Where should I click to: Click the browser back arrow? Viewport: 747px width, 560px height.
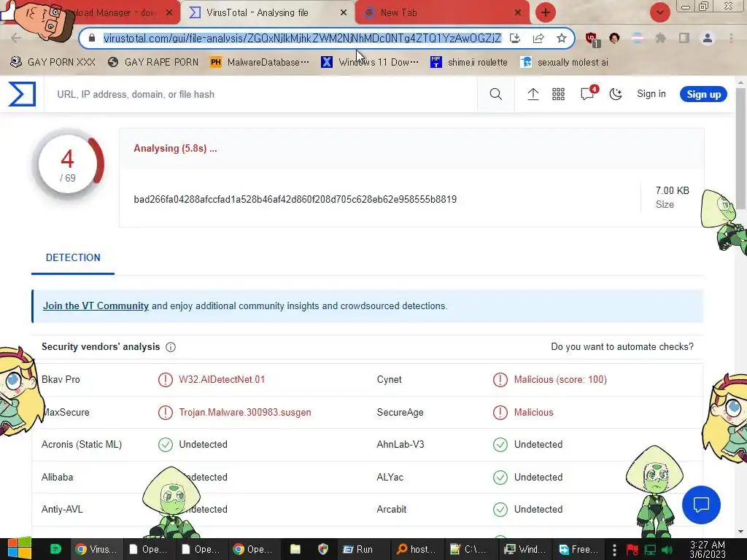coord(16,38)
